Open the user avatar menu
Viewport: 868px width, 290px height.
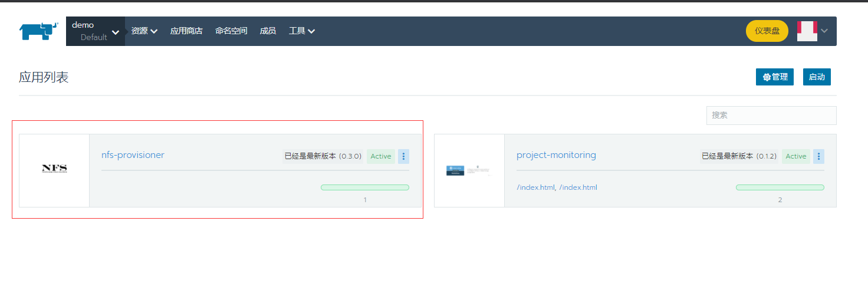(x=807, y=31)
